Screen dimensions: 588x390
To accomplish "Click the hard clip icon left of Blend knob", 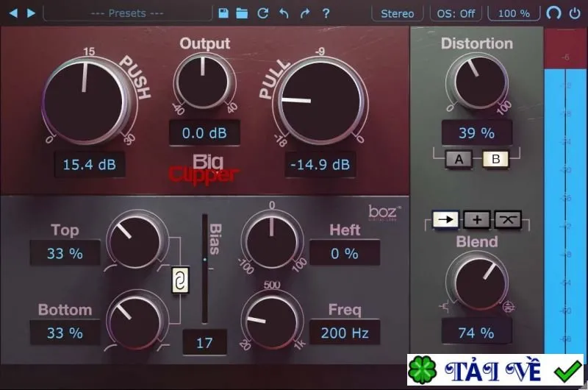I will pos(445,307).
